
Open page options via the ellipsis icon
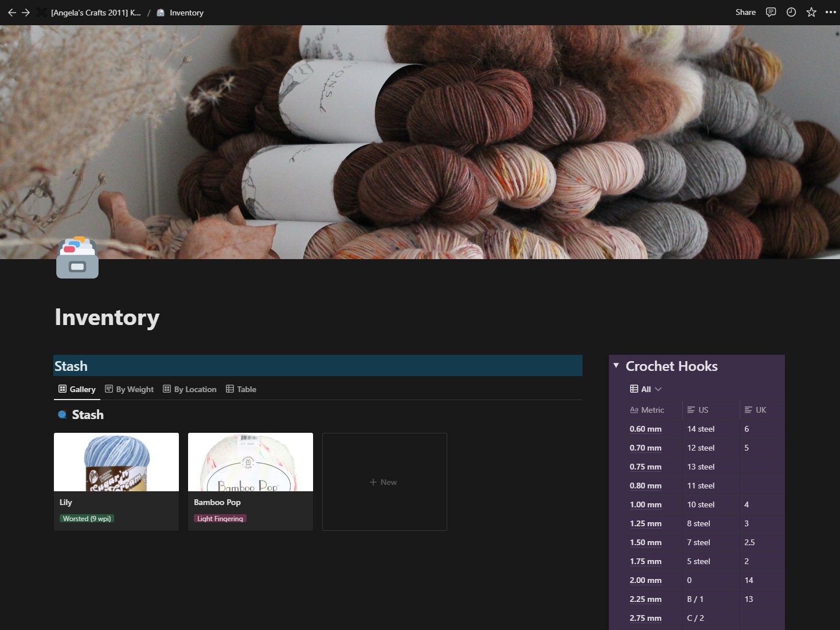coord(830,12)
